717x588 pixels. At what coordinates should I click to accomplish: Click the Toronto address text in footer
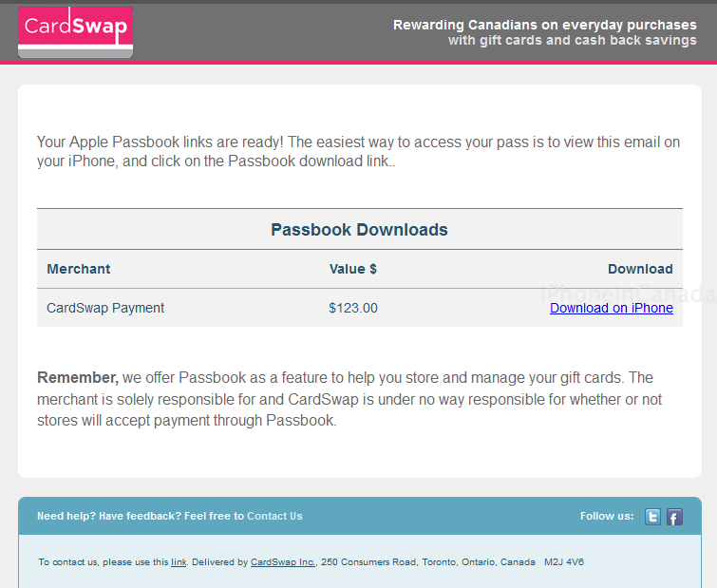click(452, 562)
